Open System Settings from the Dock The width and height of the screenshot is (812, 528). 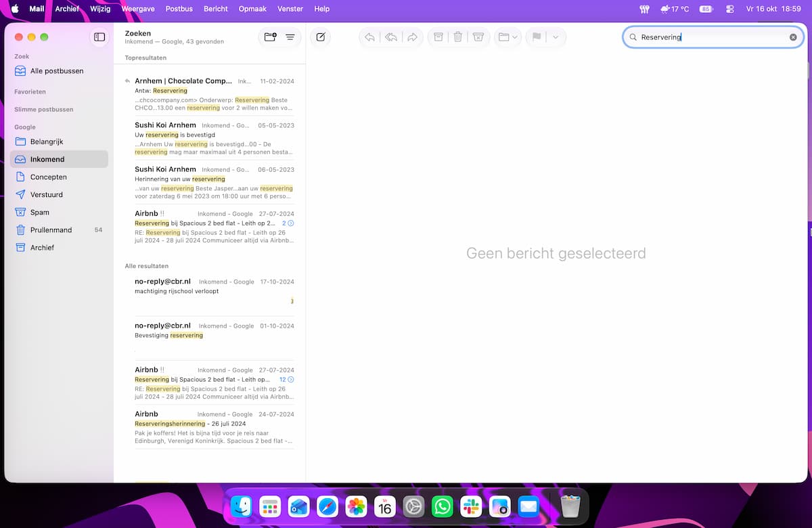(413, 506)
